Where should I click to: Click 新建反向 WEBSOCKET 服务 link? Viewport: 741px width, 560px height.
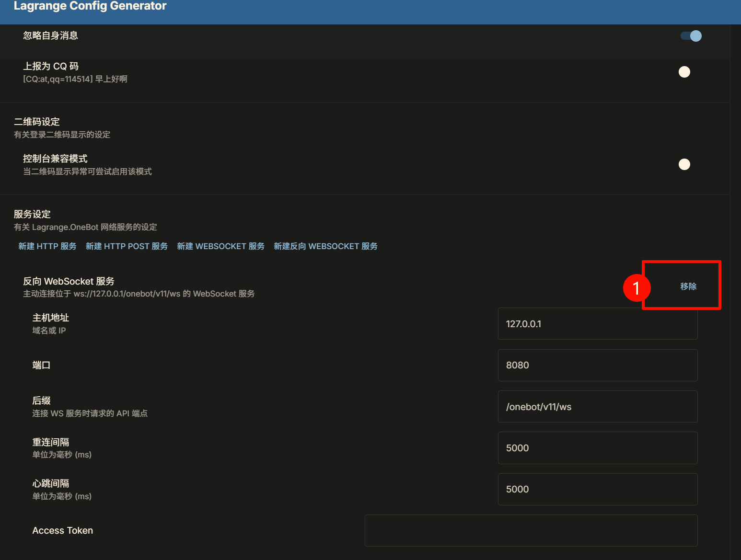(325, 246)
